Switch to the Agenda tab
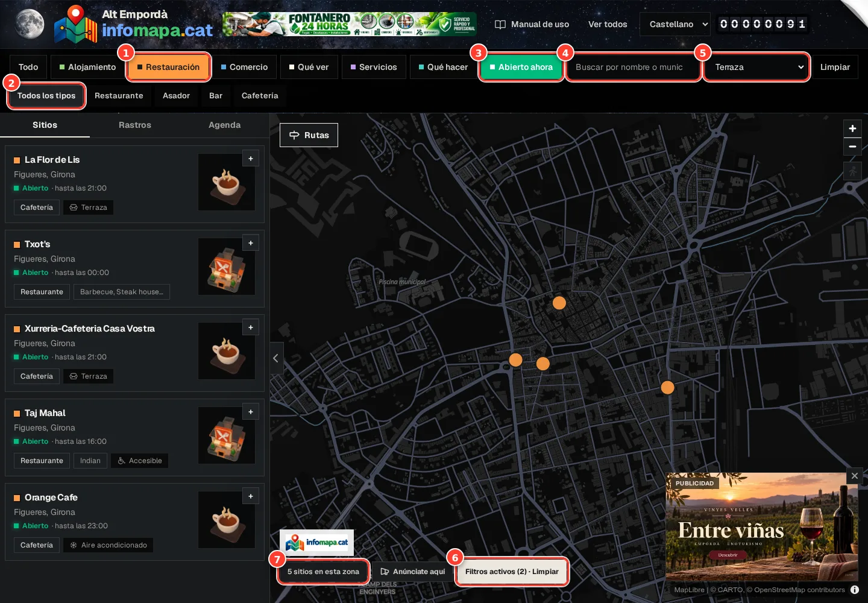 pyautogui.click(x=224, y=125)
